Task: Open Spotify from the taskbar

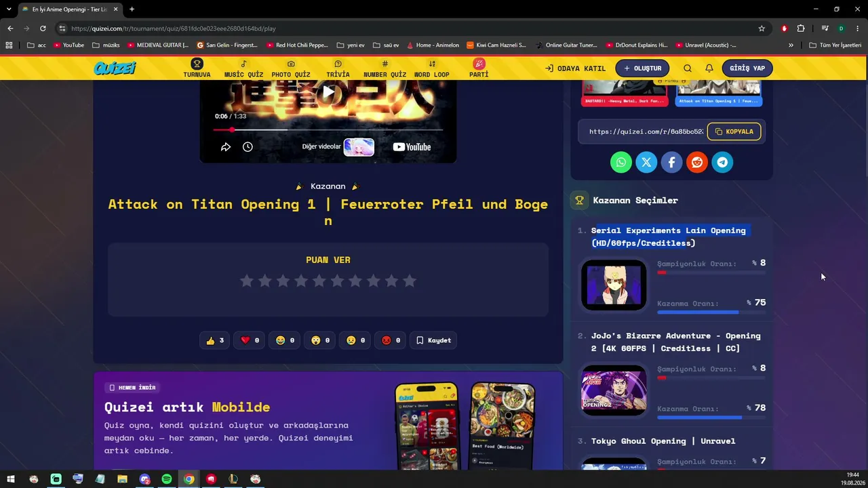Action: click(x=167, y=479)
